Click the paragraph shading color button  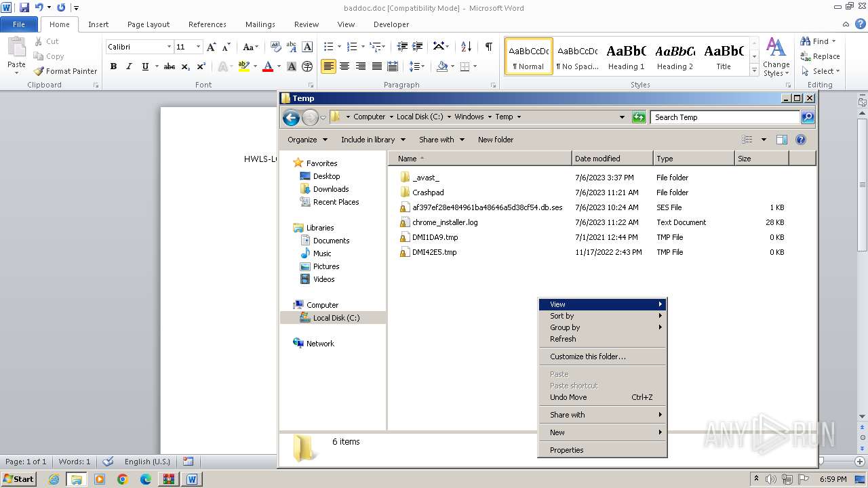click(x=442, y=66)
